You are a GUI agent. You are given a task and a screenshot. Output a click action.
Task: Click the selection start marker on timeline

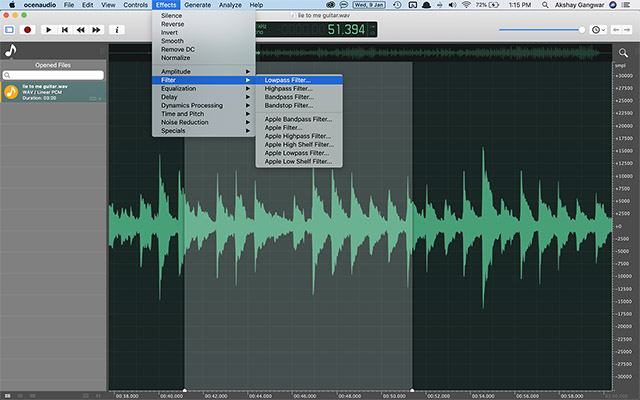click(x=184, y=390)
